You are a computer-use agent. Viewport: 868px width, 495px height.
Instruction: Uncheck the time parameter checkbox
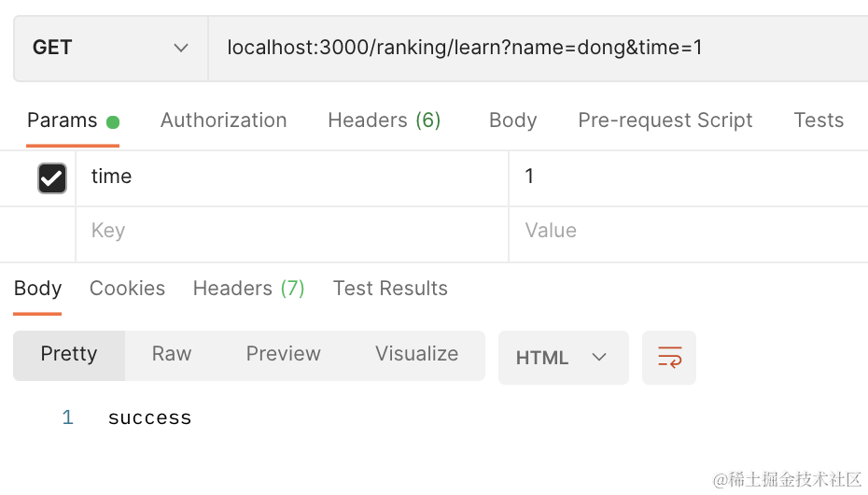51,177
